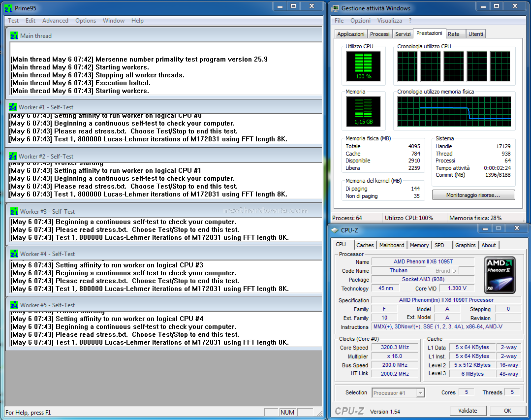This screenshot has width=531, height=420.
Task: Click the Utilizzo CPU 100 % gauge
Action: click(363, 66)
